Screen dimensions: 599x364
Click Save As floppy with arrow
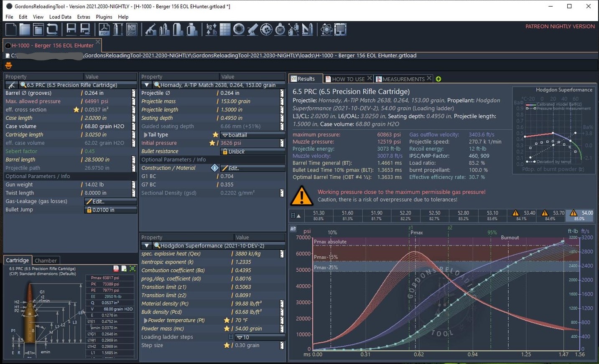(85, 29)
